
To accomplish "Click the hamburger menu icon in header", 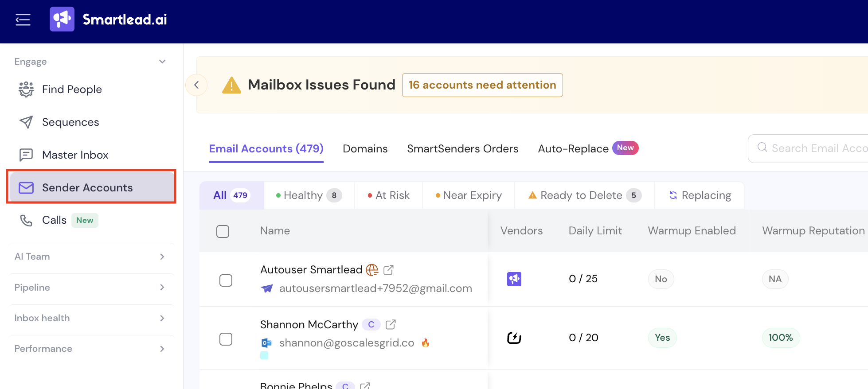I will tap(23, 19).
